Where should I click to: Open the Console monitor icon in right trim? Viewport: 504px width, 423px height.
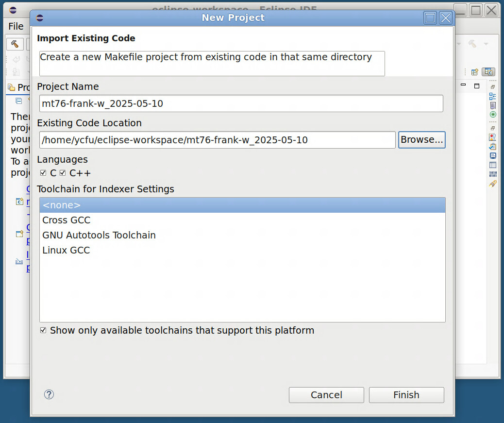click(x=492, y=155)
